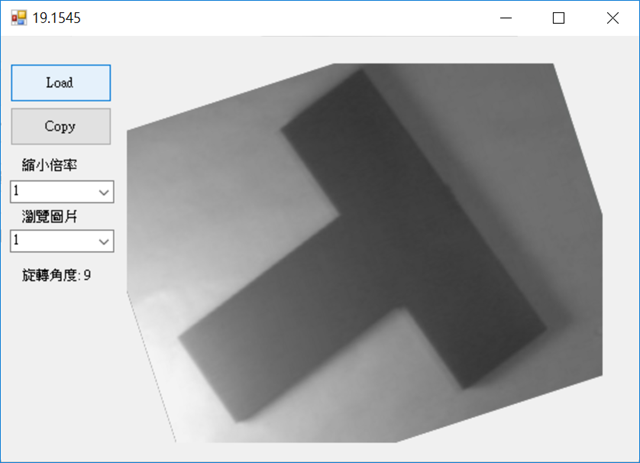
Task: Select the 縮小倍率 label text
Action: click(49, 165)
